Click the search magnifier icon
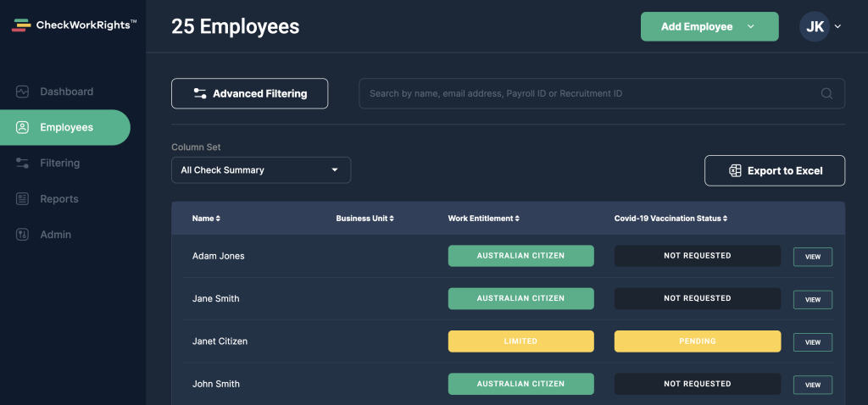Image resolution: width=868 pixels, height=405 pixels. [x=826, y=93]
